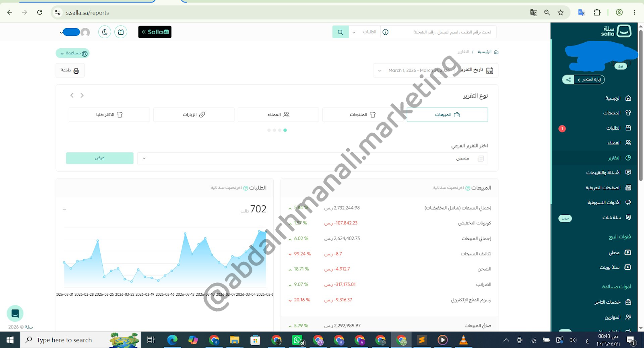The width and height of the screenshot is (644, 348).
Task: Open Microsoft Edge from the taskbar
Action: [172, 340]
